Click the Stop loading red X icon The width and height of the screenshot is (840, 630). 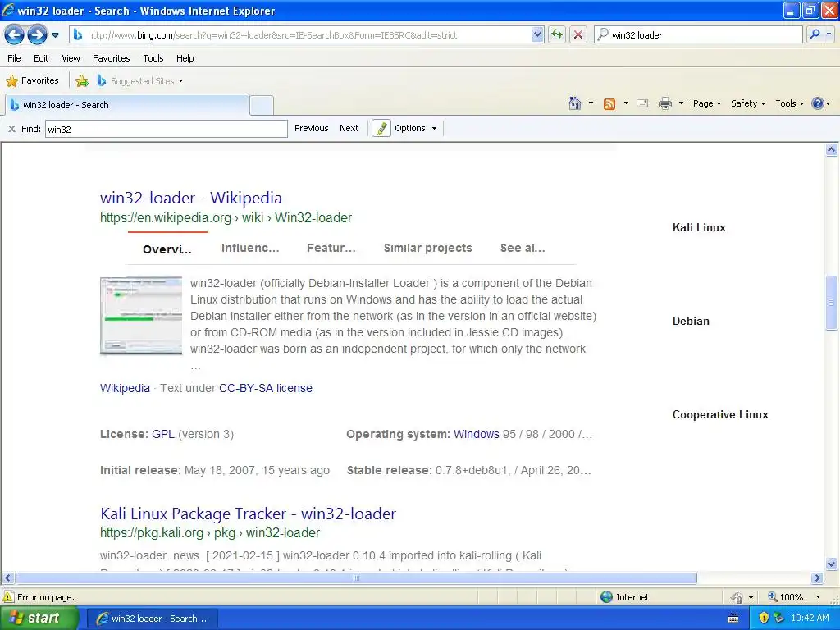click(578, 34)
